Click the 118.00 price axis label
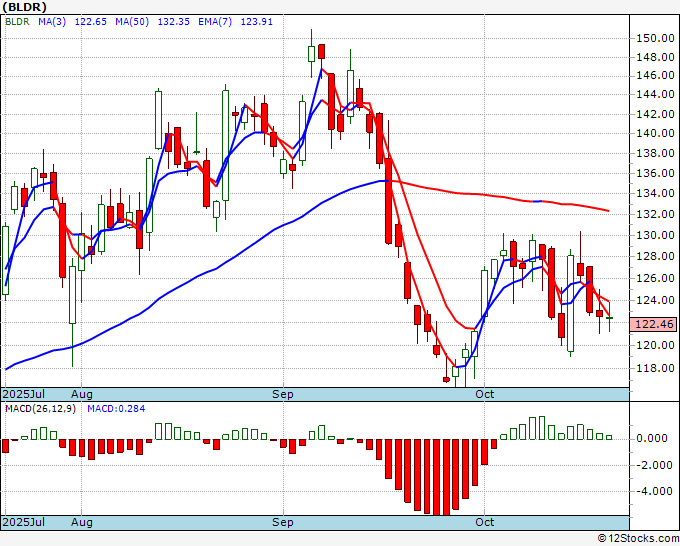 click(655, 368)
